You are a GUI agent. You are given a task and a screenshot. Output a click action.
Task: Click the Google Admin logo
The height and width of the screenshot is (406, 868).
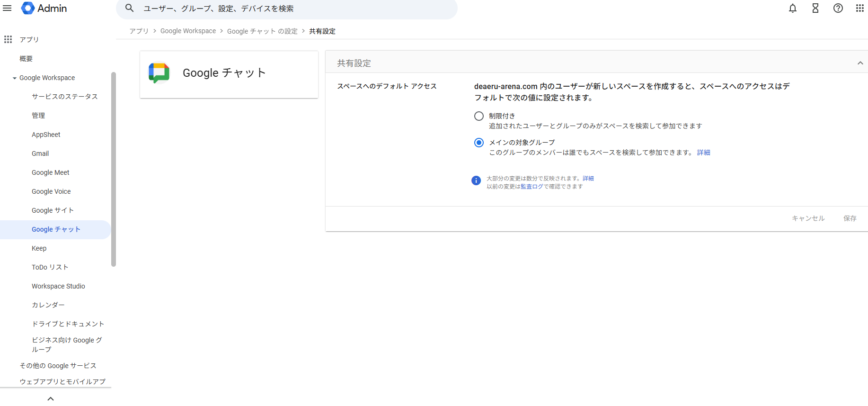44,8
